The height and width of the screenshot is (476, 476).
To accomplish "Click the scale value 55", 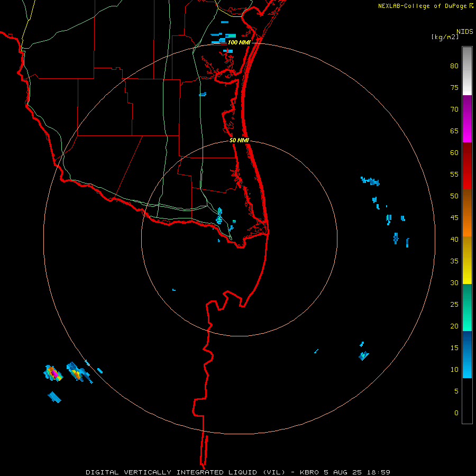I will coord(454,174).
